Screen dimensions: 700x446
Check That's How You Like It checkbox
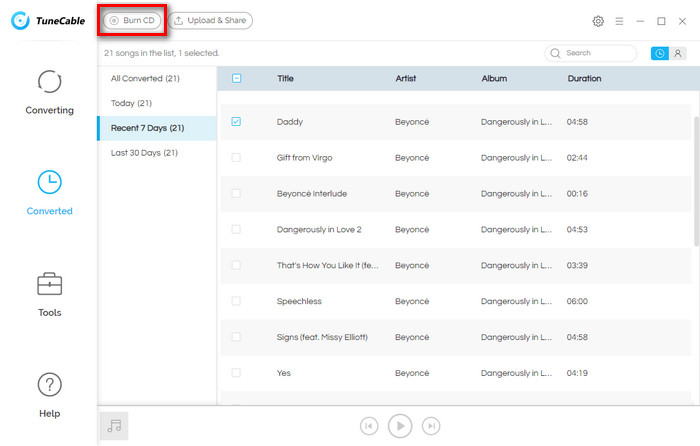[236, 265]
